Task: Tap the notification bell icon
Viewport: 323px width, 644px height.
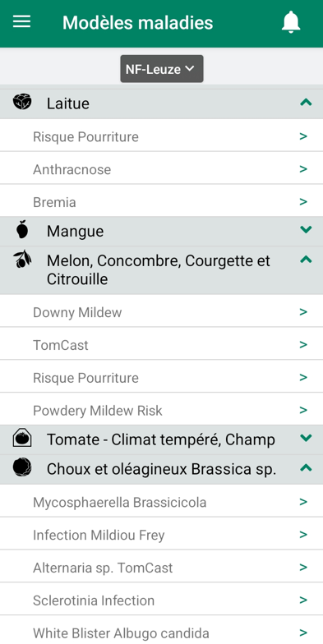Action: point(291,22)
